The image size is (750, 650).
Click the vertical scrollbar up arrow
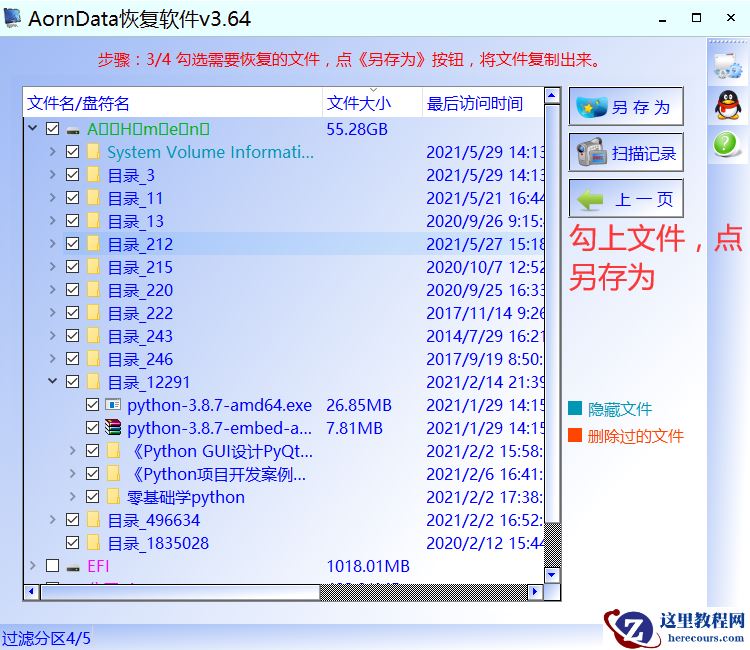[552, 96]
